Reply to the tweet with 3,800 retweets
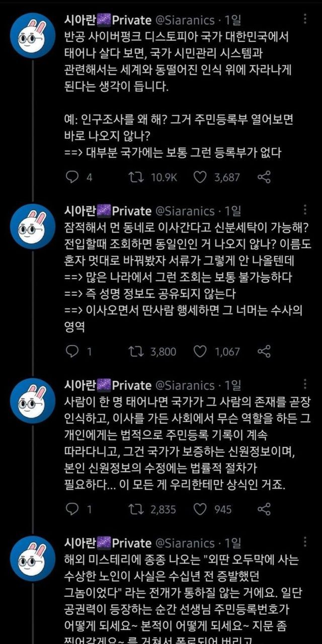 [x=73, y=351]
